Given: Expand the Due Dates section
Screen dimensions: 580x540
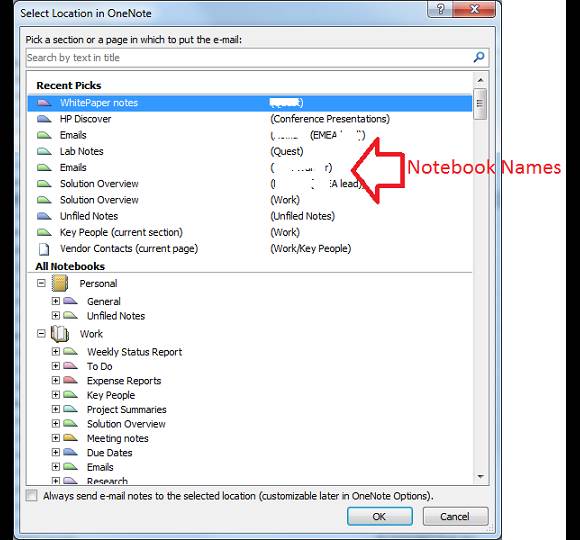Looking at the screenshot, I should click(x=55, y=452).
